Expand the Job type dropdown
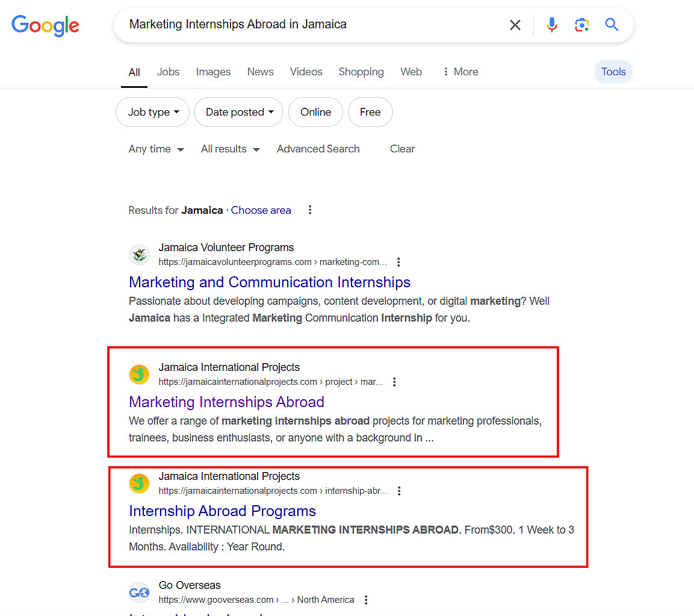This screenshot has height=616, width=694. (x=153, y=112)
